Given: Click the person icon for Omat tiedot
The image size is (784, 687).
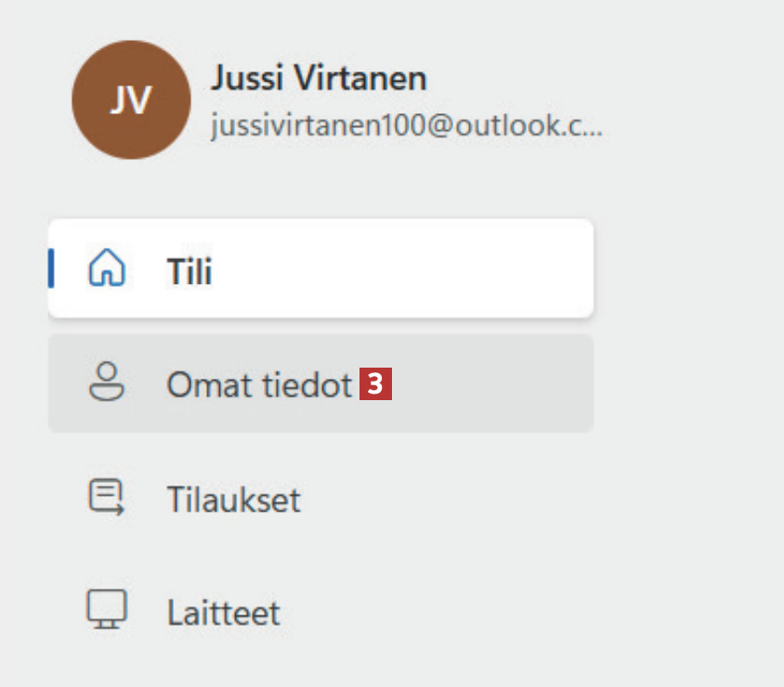Looking at the screenshot, I should click(x=106, y=382).
